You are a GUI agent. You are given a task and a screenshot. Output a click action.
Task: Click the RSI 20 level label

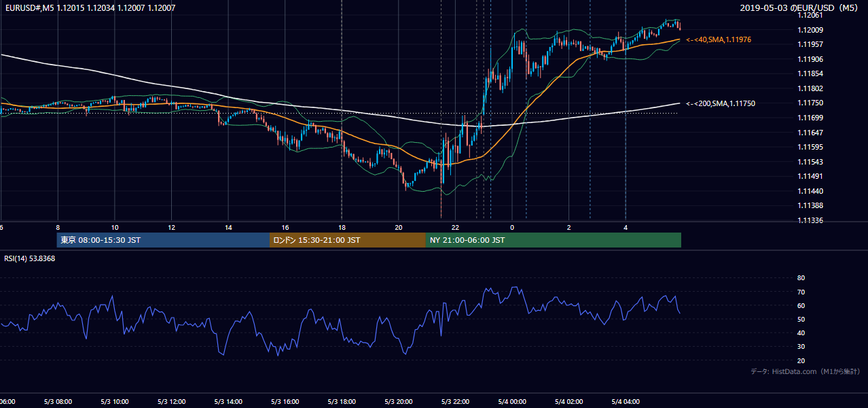tap(801, 360)
